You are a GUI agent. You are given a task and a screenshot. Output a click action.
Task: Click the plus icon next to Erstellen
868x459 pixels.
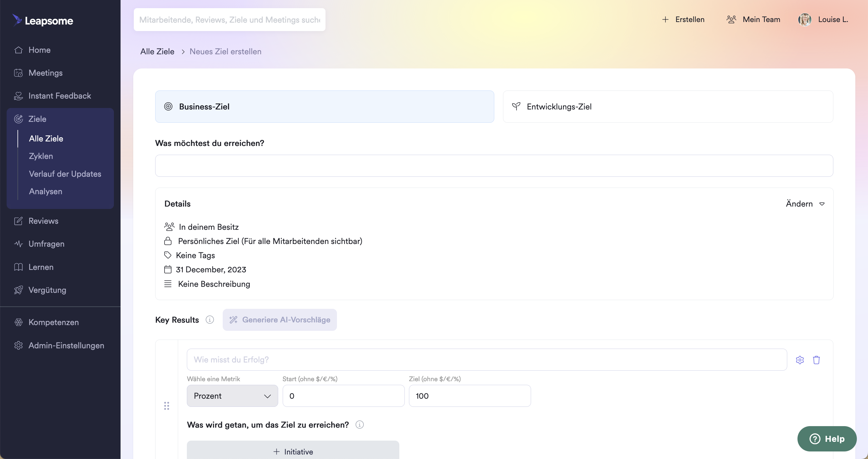click(665, 20)
